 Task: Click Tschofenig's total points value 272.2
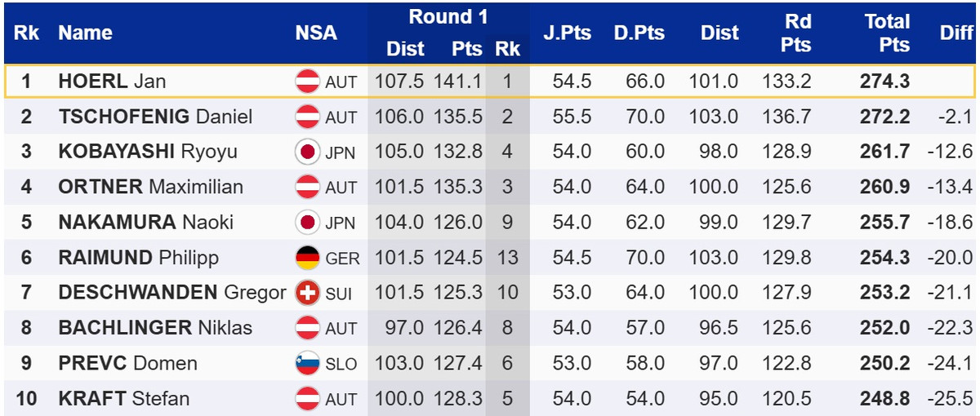tap(884, 117)
